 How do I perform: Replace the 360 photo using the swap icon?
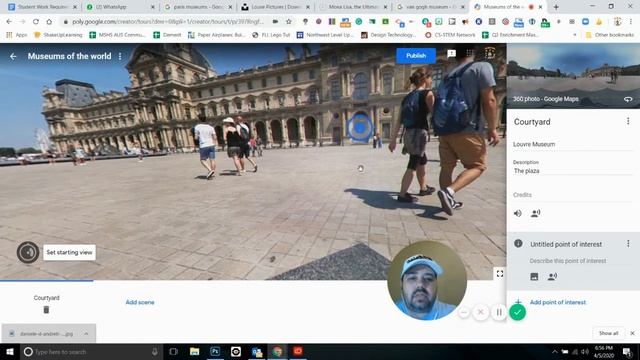click(628, 99)
